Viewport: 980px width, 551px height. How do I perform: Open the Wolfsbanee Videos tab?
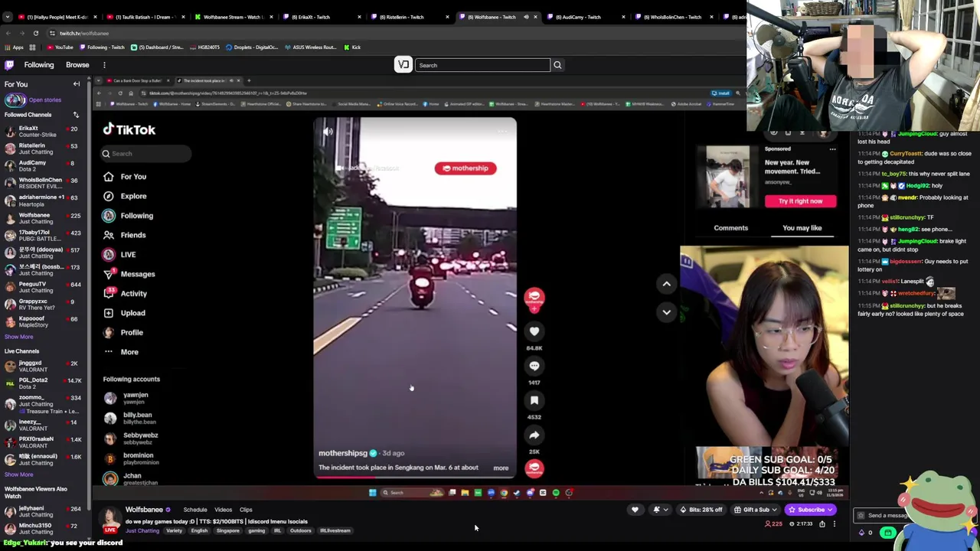point(223,510)
